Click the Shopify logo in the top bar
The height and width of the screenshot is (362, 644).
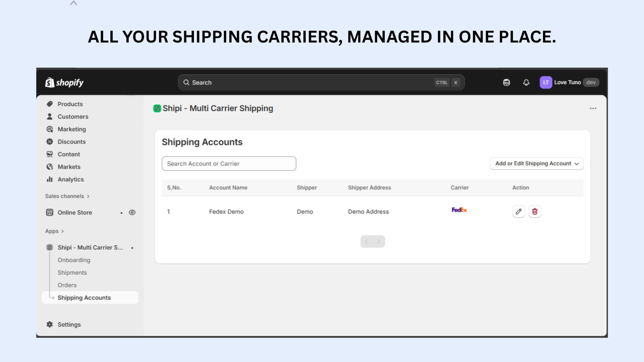click(64, 82)
